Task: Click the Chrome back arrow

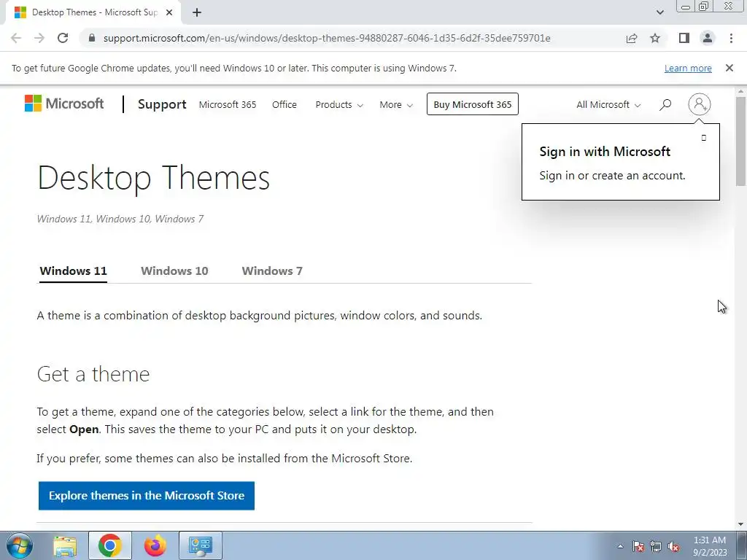Action: [16, 38]
